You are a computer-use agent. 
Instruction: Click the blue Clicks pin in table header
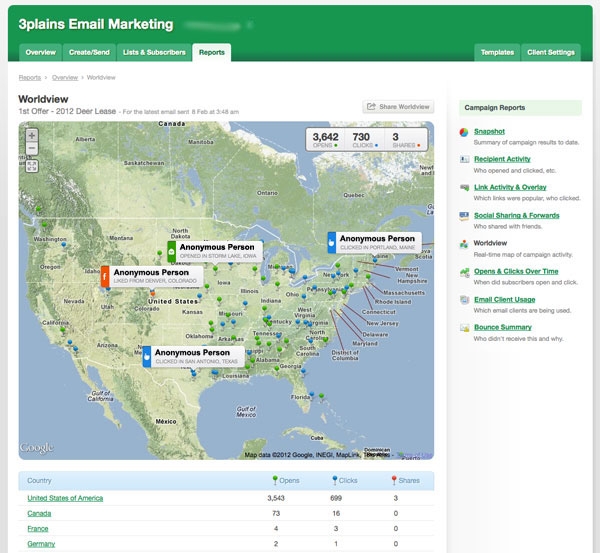point(334,480)
